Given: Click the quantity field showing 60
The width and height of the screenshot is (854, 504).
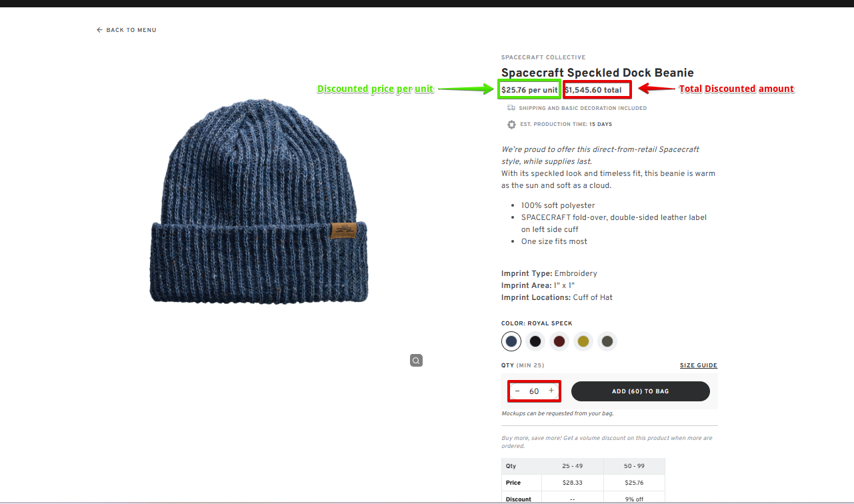Looking at the screenshot, I should coord(534,391).
